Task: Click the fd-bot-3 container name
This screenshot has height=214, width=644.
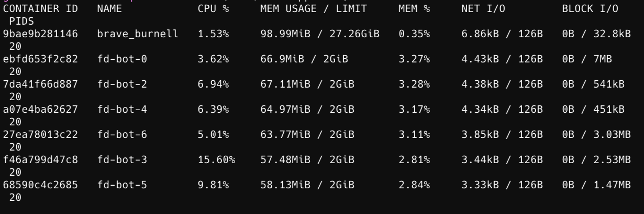Action: pos(122,160)
